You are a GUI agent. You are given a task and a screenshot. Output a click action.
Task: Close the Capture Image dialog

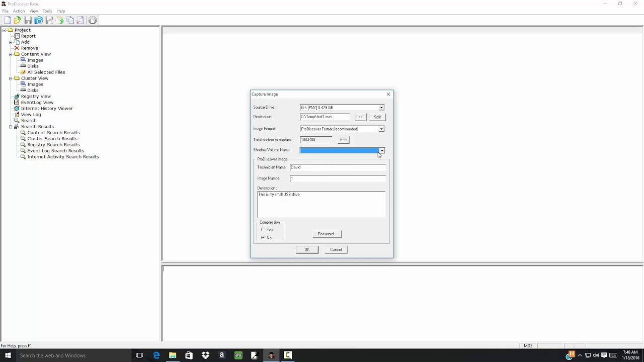[x=388, y=95]
